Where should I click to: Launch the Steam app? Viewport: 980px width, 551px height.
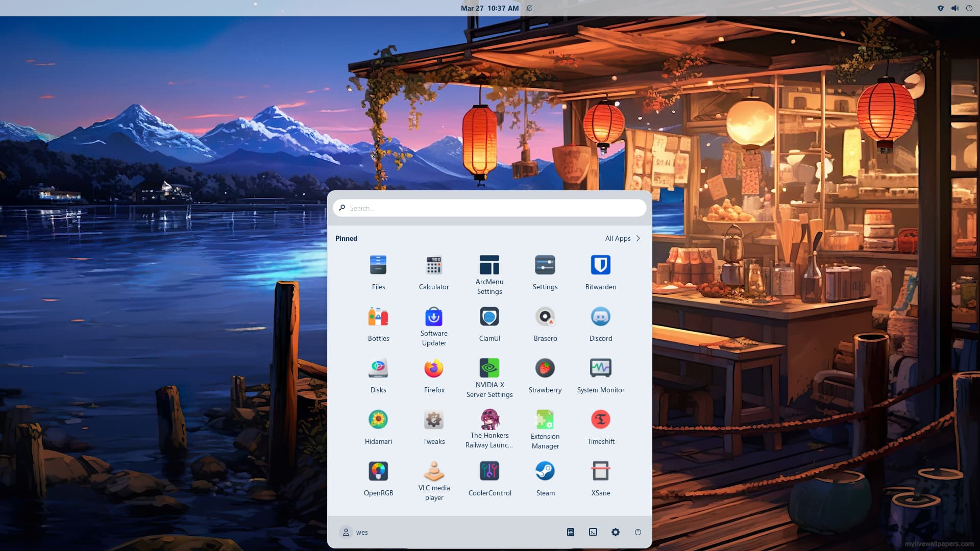(x=545, y=479)
